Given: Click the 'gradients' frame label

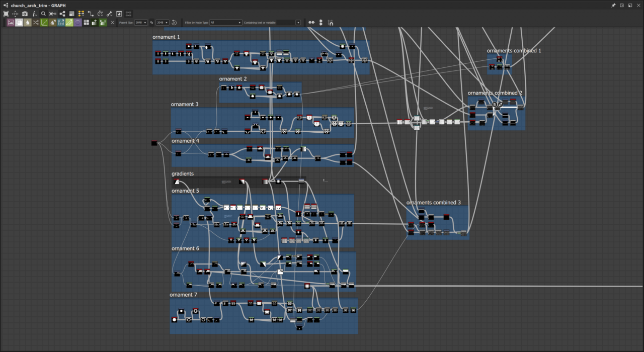Looking at the screenshot, I should point(183,174).
